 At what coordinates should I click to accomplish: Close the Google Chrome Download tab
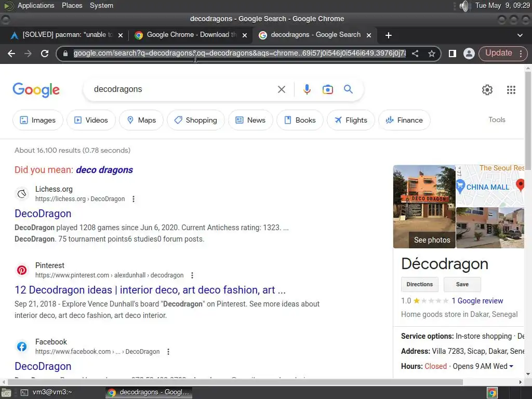245,35
